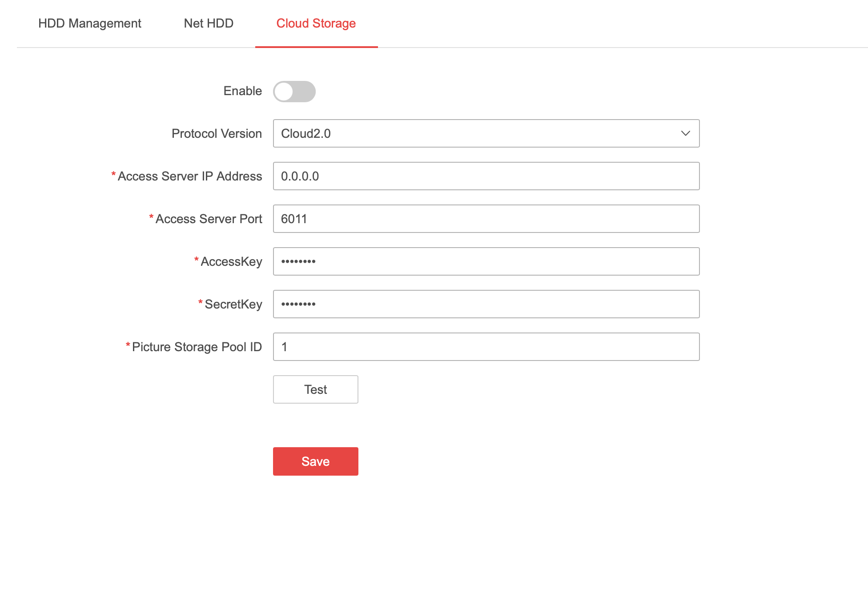
Task: Open the Protocol Version dropdown
Action: coord(486,133)
